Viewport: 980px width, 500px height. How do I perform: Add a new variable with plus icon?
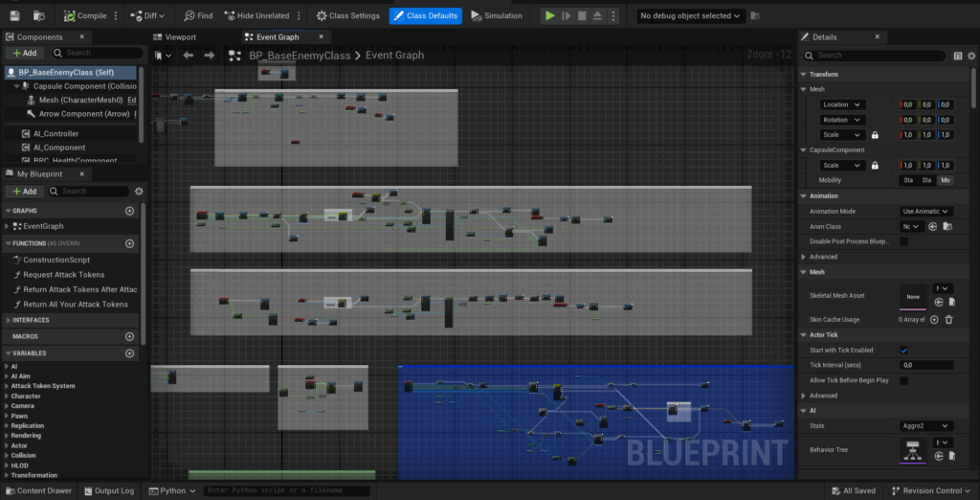130,353
